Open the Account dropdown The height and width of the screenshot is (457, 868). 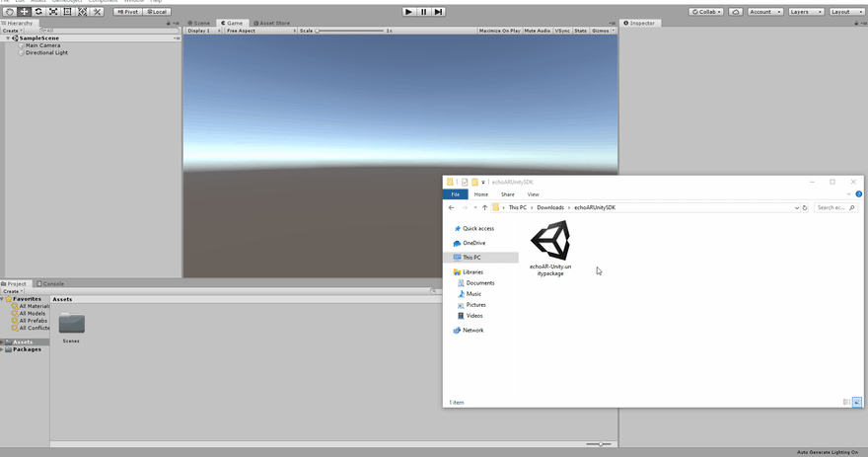click(765, 12)
